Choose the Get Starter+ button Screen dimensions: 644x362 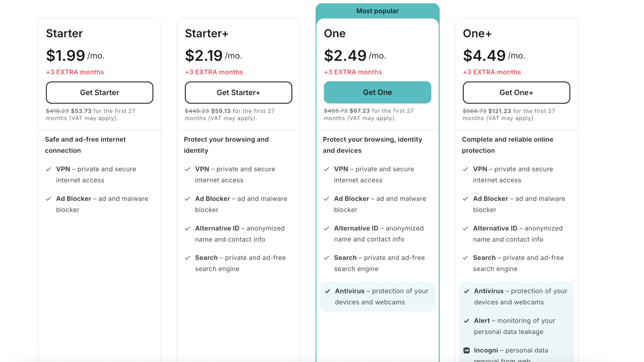(238, 93)
